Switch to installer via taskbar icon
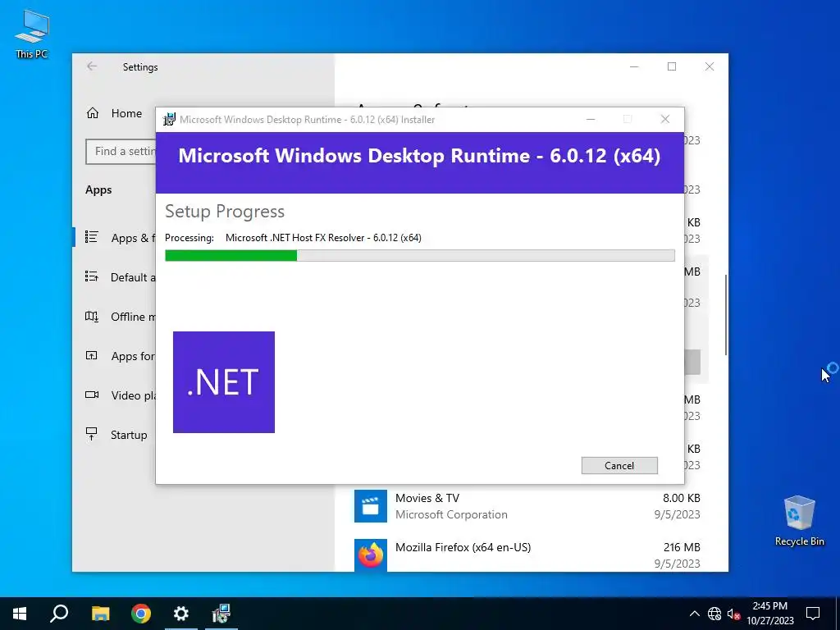This screenshot has height=630, width=840. [221, 614]
